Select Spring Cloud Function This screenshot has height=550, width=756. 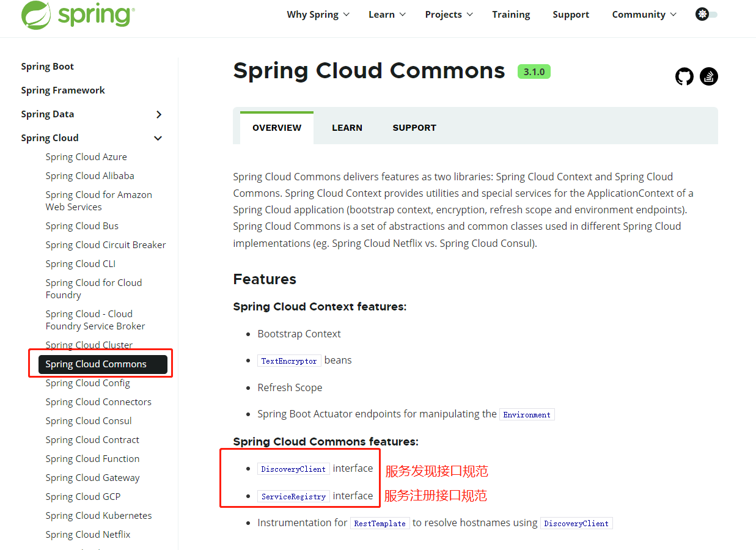(92, 459)
